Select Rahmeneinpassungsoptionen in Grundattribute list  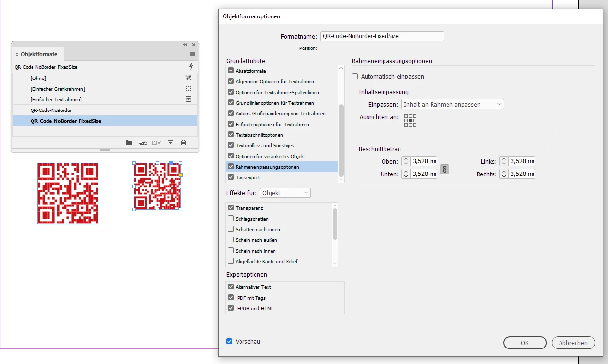click(282, 167)
